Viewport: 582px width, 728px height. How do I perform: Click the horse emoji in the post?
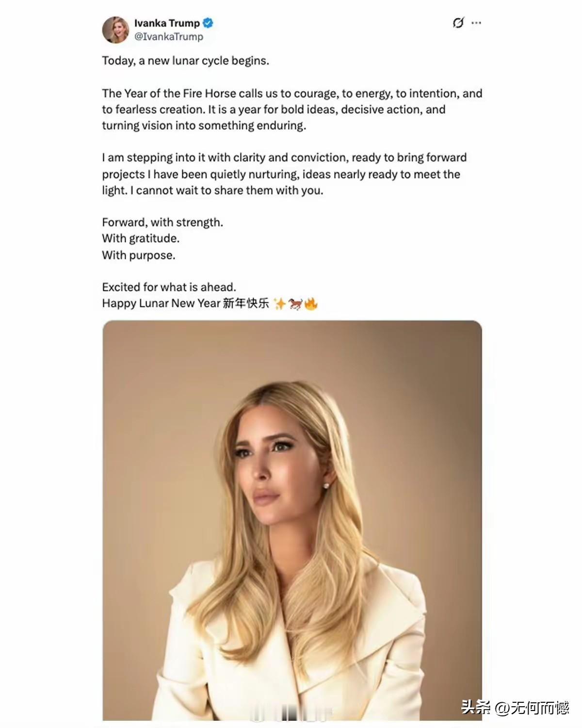coord(295,304)
